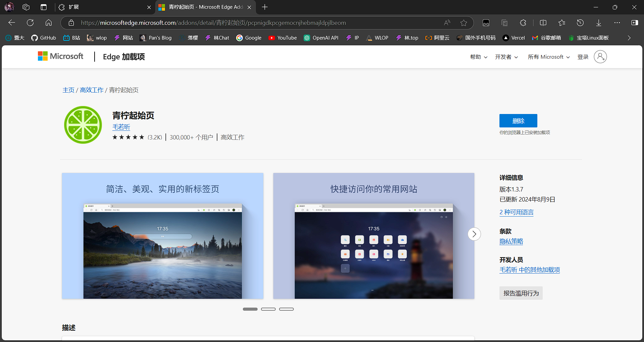This screenshot has width=644, height=342.
Task: Open the tab actions menu icon
Action: (x=44, y=7)
